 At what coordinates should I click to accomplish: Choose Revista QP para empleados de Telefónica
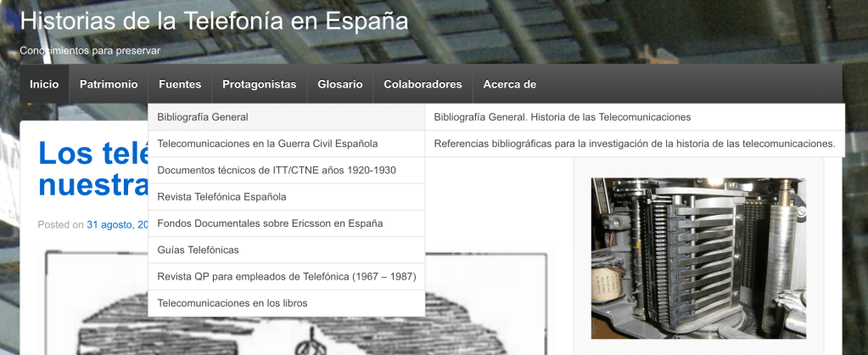click(x=286, y=277)
